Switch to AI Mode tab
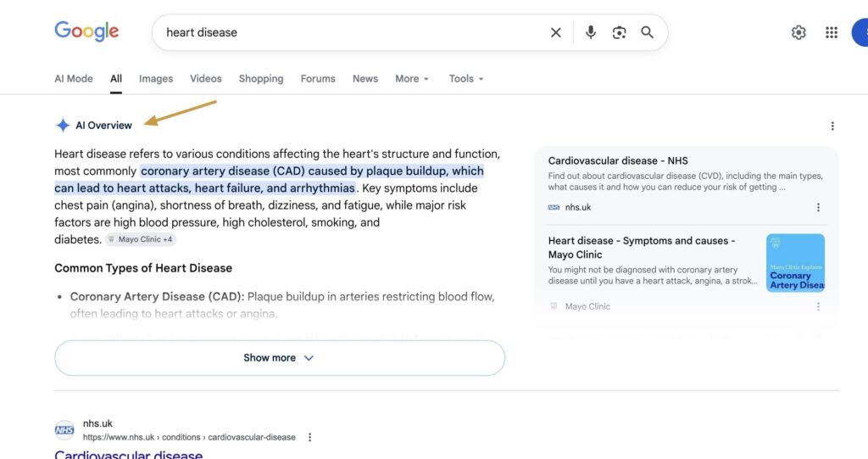Image resolution: width=868 pixels, height=459 pixels. [74, 79]
